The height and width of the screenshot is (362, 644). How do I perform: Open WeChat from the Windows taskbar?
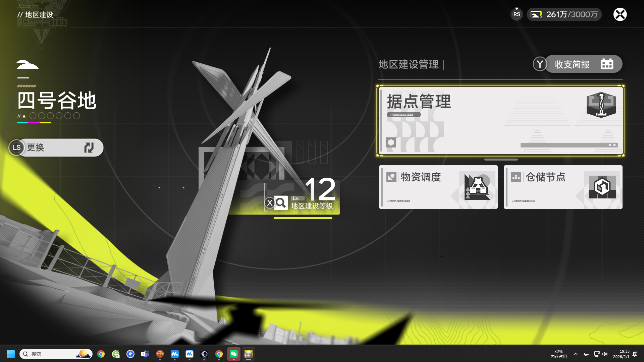[x=234, y=354]
